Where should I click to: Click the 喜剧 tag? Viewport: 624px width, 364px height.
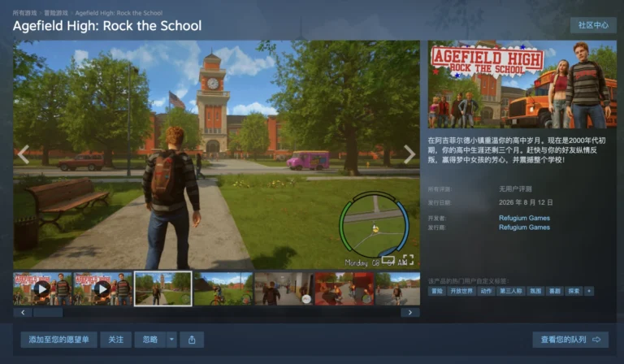(x=555, y=291)
